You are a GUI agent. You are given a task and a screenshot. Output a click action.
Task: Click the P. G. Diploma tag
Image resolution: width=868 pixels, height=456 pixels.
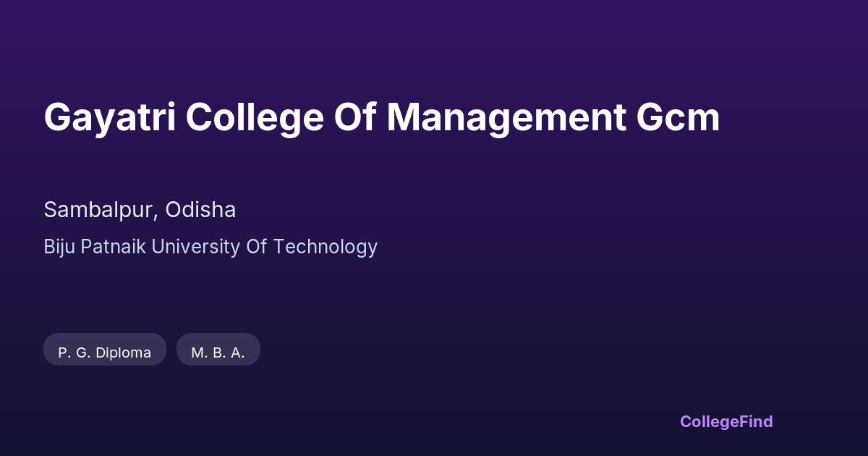point(105,352)
